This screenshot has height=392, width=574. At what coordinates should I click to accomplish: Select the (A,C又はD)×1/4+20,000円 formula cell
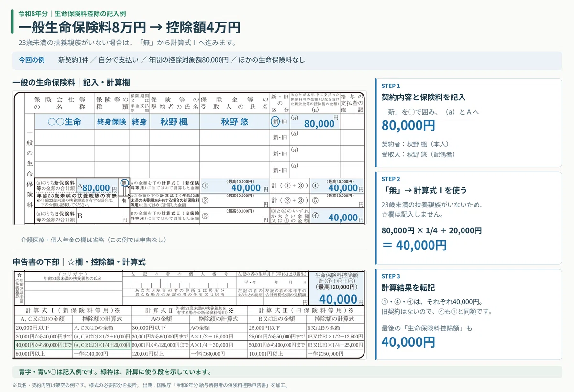coord(102,345)
